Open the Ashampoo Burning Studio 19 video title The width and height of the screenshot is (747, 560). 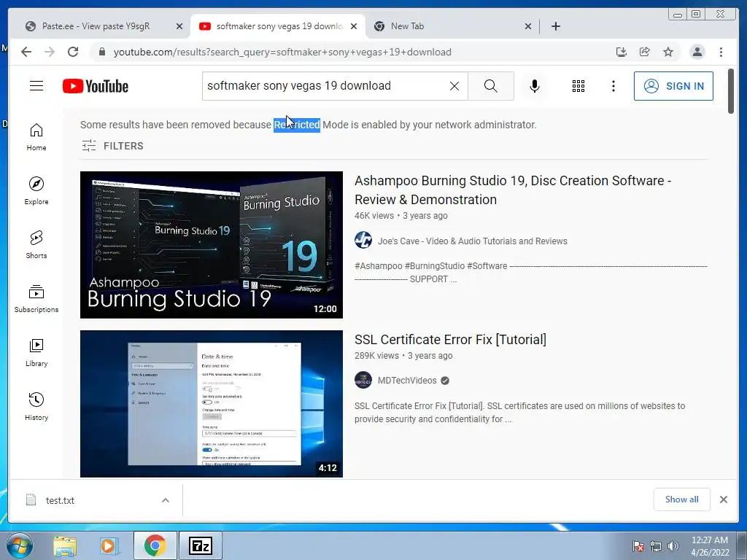pyautogui.click(x=513, y=190)
